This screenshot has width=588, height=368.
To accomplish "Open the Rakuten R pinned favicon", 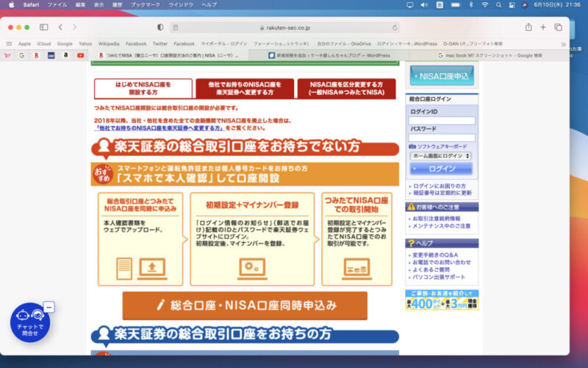I will [x=36, y=55].
